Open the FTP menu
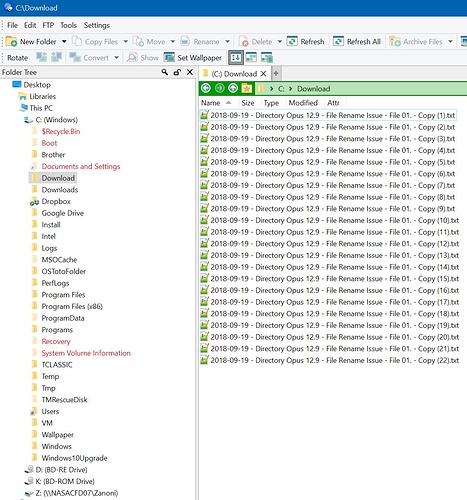This screenshot has height=500, width=467. coord(48,25)
